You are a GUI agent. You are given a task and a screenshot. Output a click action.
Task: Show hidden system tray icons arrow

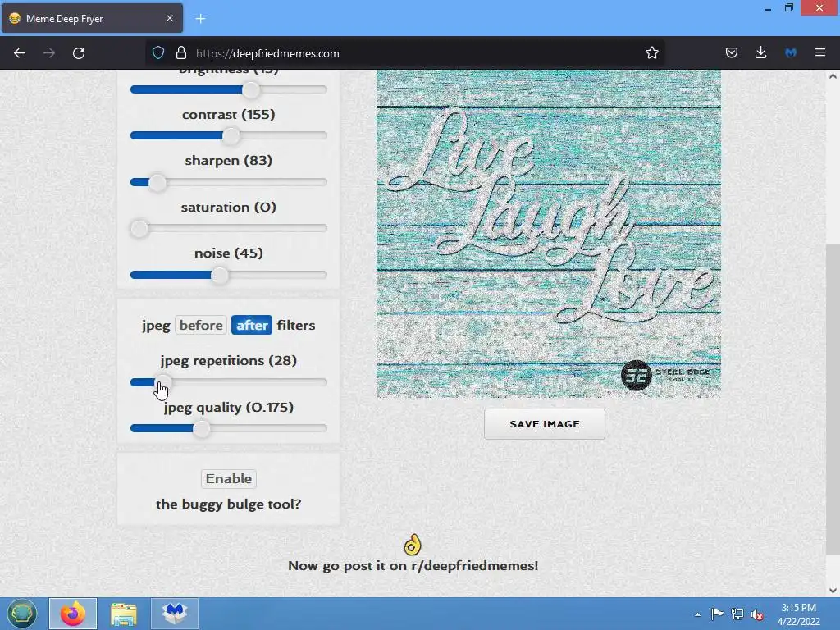pos(697,614)
